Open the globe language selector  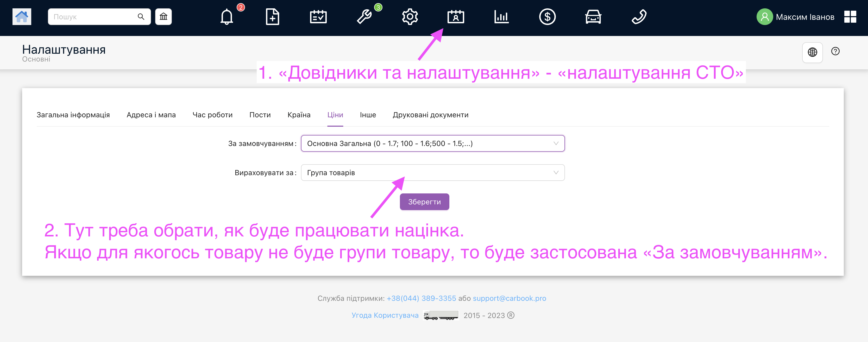coord(812,52)
